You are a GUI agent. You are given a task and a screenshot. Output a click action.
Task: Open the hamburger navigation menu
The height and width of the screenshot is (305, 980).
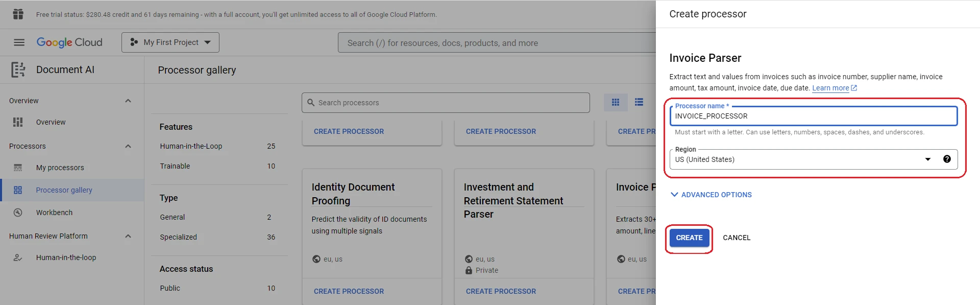pos(19,42)
